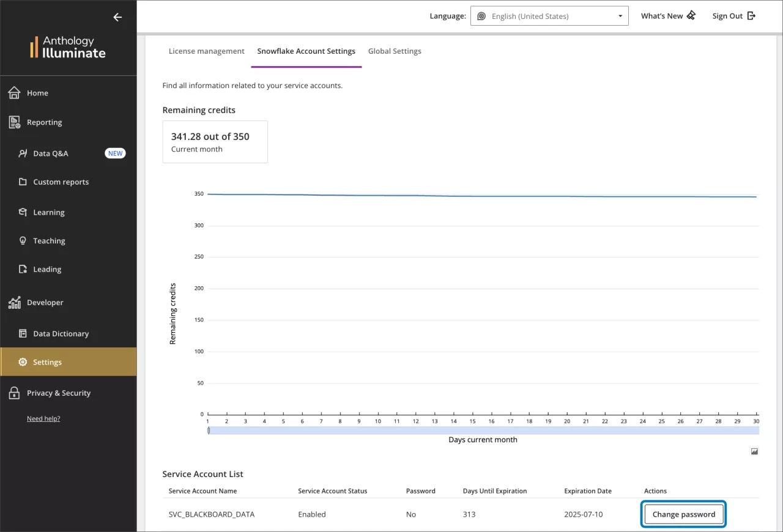The width and height of the screenshot is (783, 532).
Task: Switch to the License management tab
Action: point(206,51)
